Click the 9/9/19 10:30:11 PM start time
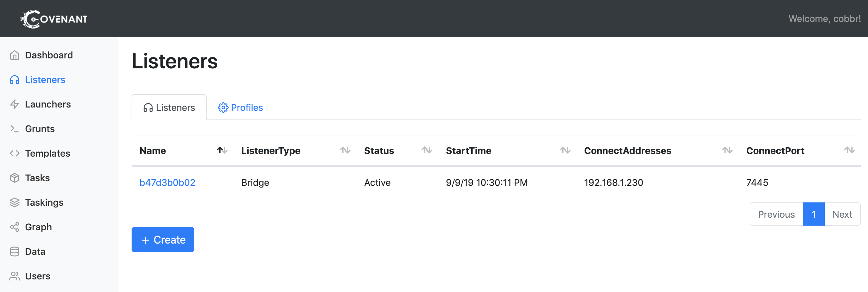The image size is (868, 292). pyautogui.click(x=487, y=183)
